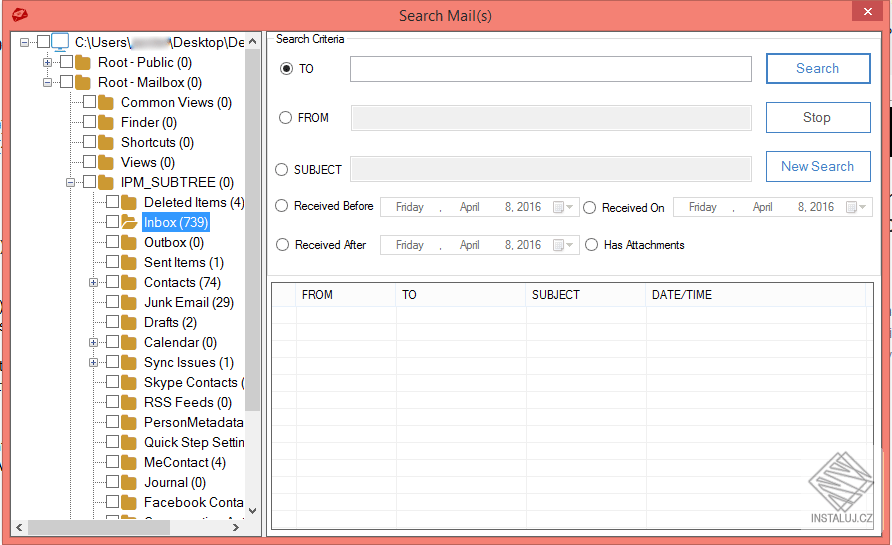Click the Root - Public folder icon
Viewport: 892px width, 545px height.
tap(83, 62)
